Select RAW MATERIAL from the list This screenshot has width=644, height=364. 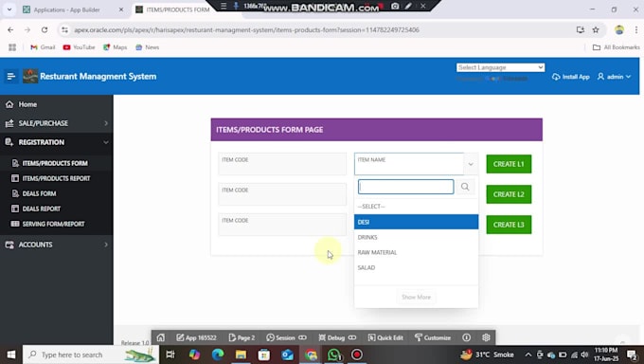[x=416, y=252]
